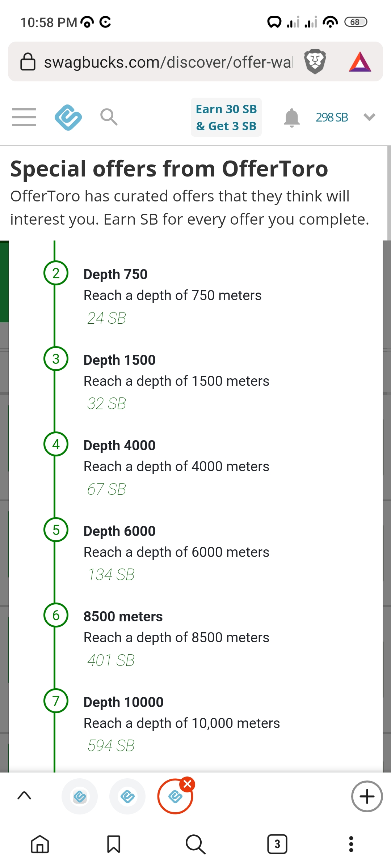This screenshot has width=391, height=868.
Task: Expand account dropdown next to 298 SB
Action: 369,117
